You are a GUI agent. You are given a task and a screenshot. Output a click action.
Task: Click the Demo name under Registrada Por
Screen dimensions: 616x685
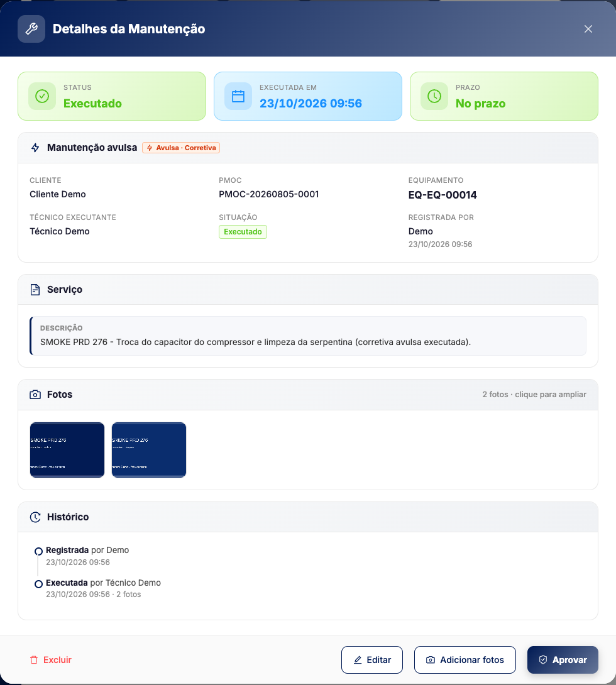(421, 231)
